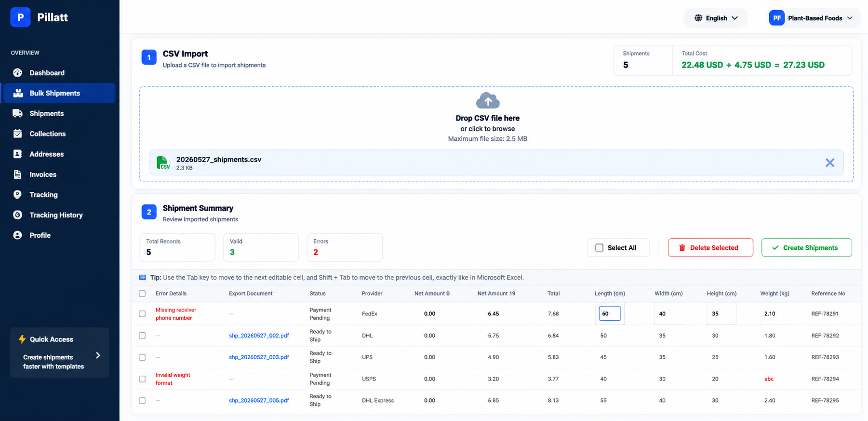Check the row for REF-78291
Image resolution: width=868 pixels, height=421 pixels.
(142, 314)
